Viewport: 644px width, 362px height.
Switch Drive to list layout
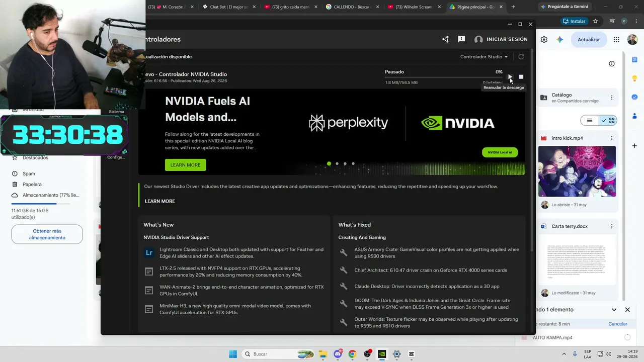[x=590, y=121]
